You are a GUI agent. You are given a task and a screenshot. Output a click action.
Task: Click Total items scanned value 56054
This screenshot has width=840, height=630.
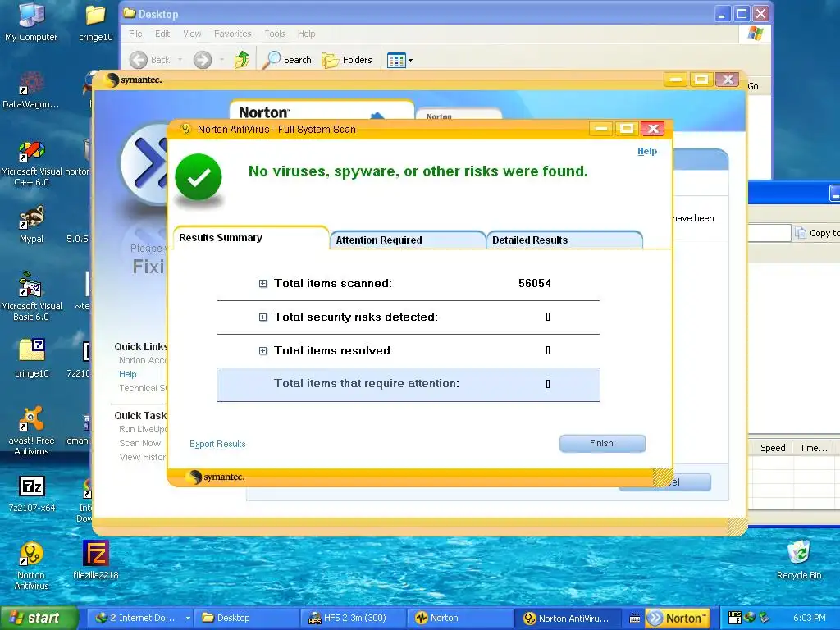pos(535,283)
